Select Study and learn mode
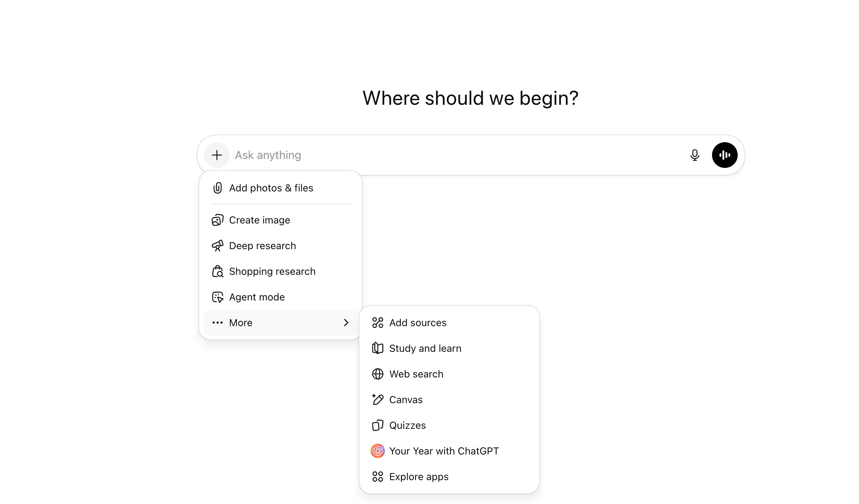This screenshot has width=859, height=504. click(425, 348)
